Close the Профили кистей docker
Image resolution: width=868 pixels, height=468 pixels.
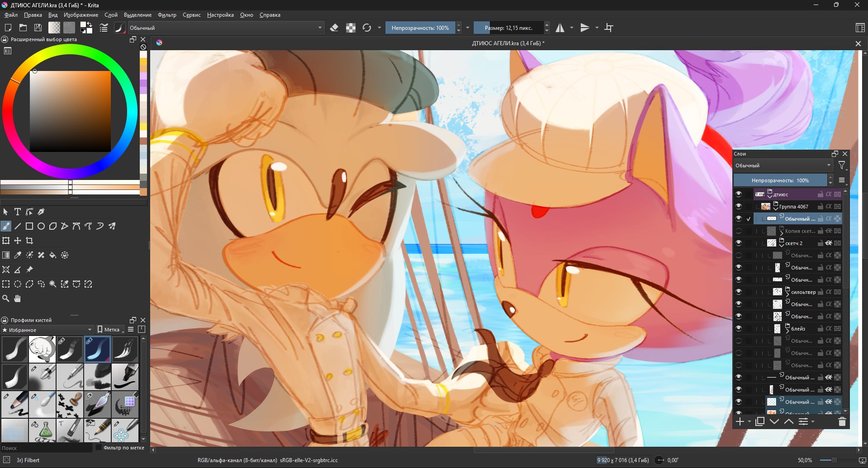(143, 320)
